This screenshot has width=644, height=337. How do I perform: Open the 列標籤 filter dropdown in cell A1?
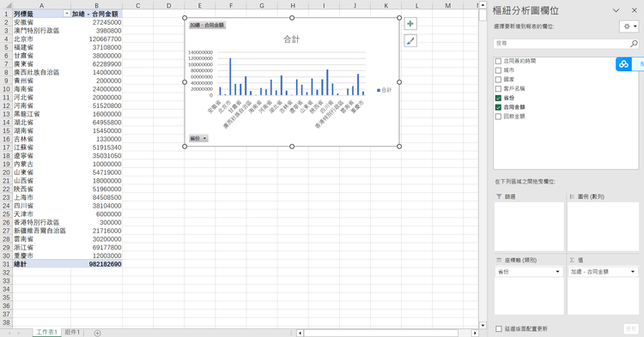[66, 14]
